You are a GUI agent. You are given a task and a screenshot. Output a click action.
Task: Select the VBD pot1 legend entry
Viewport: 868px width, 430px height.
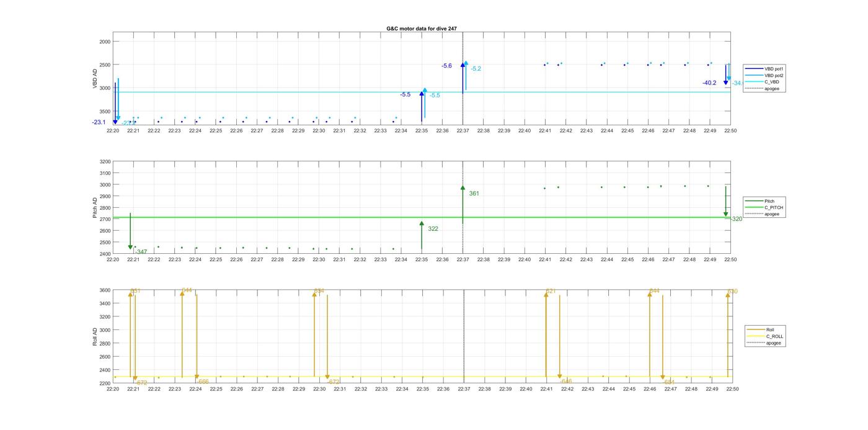coord(764,68)
